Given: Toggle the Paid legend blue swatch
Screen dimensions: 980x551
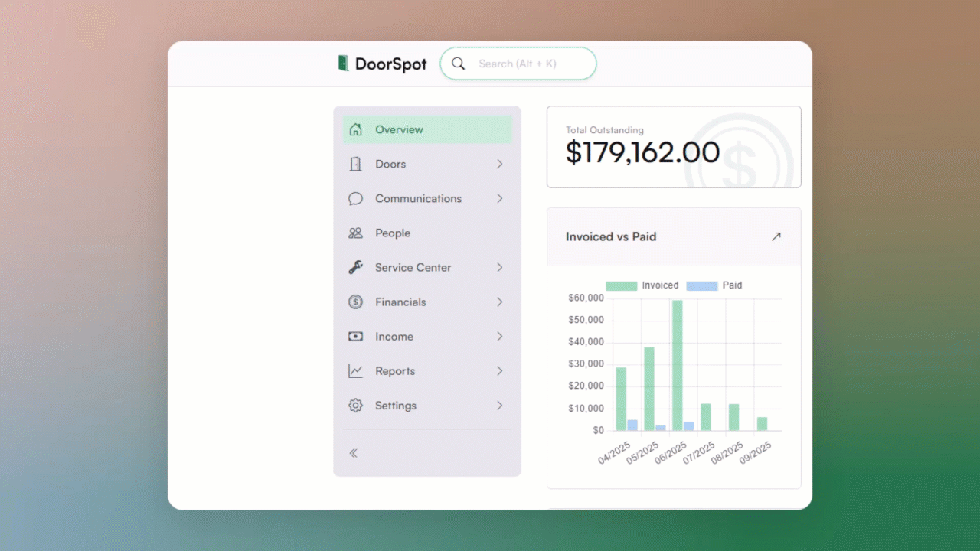Looking at the screenshot, I should pos(702,285).
